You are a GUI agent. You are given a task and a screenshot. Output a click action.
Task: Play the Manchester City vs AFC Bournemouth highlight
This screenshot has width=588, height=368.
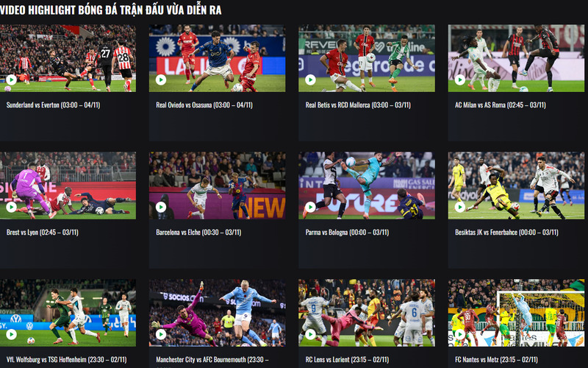tap(161, 334)
